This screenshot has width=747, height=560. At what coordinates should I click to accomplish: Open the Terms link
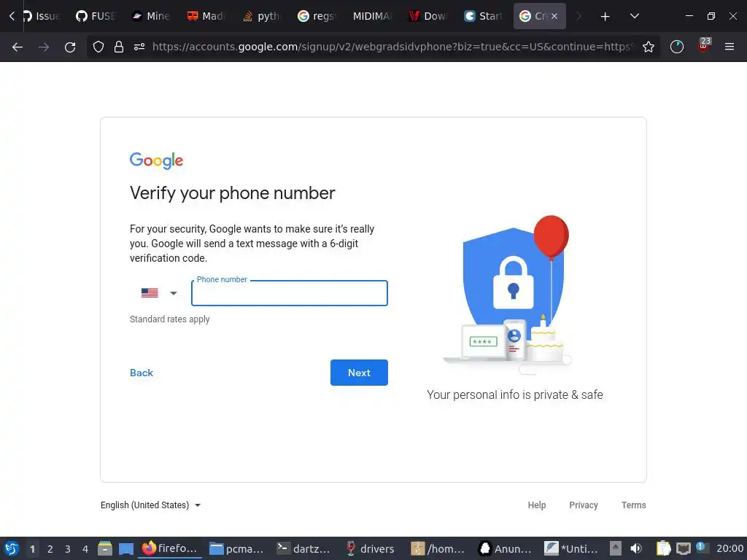pyautogui.click(x=634, y=505)
